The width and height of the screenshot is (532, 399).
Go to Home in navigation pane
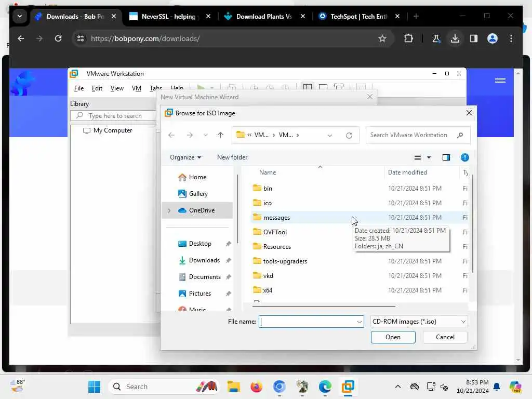[197, 177]
